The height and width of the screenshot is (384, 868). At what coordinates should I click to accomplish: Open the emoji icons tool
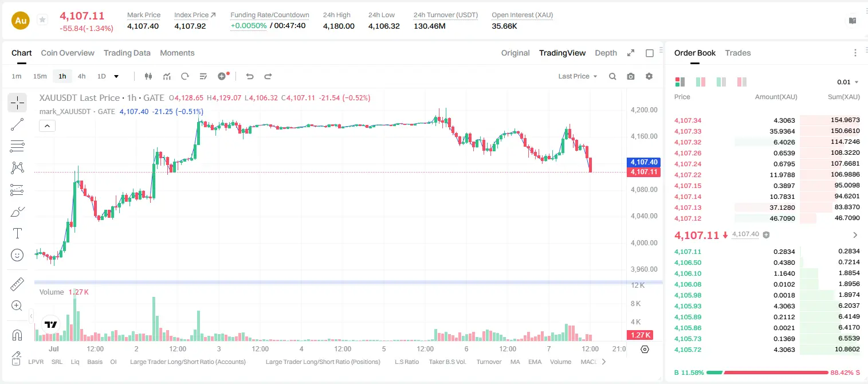coord(17,255)
